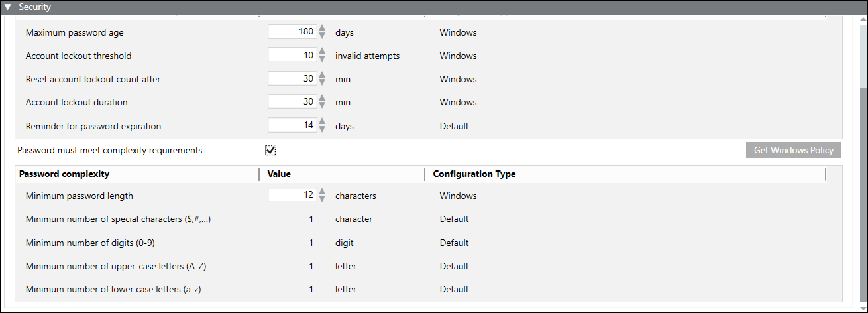The image size is (868, 313).
Task: Click the Maximum password age input field
Action: (x=292, y=32)
